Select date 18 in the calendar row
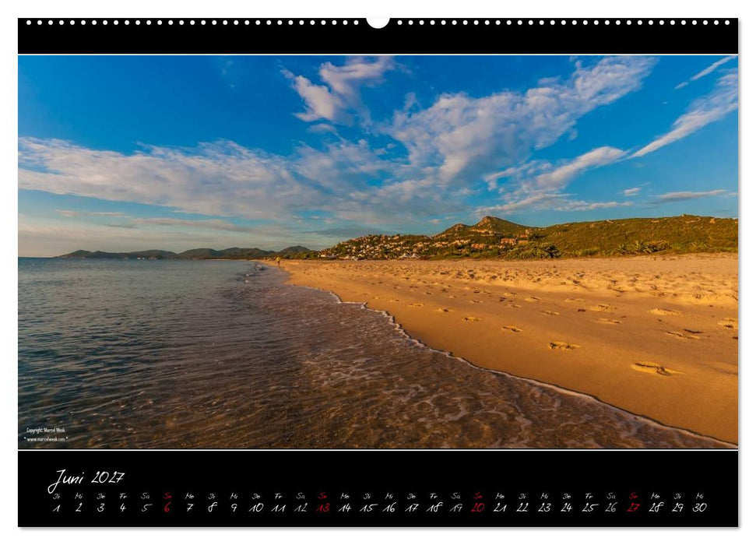 coord(434,508)
